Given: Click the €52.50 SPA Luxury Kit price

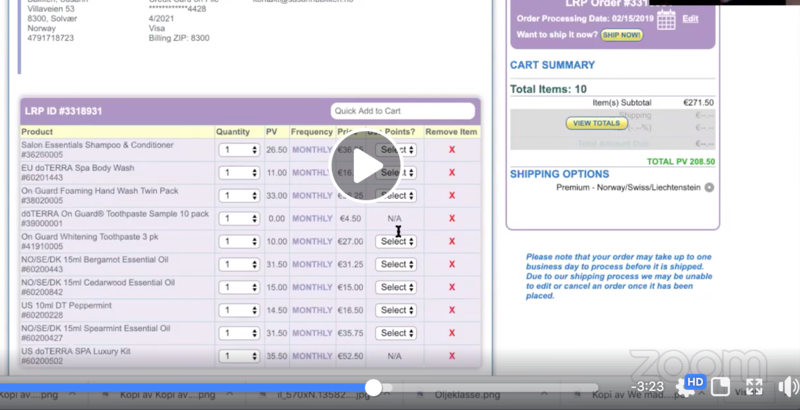Looking at the screenshot, I should [351, 356].
